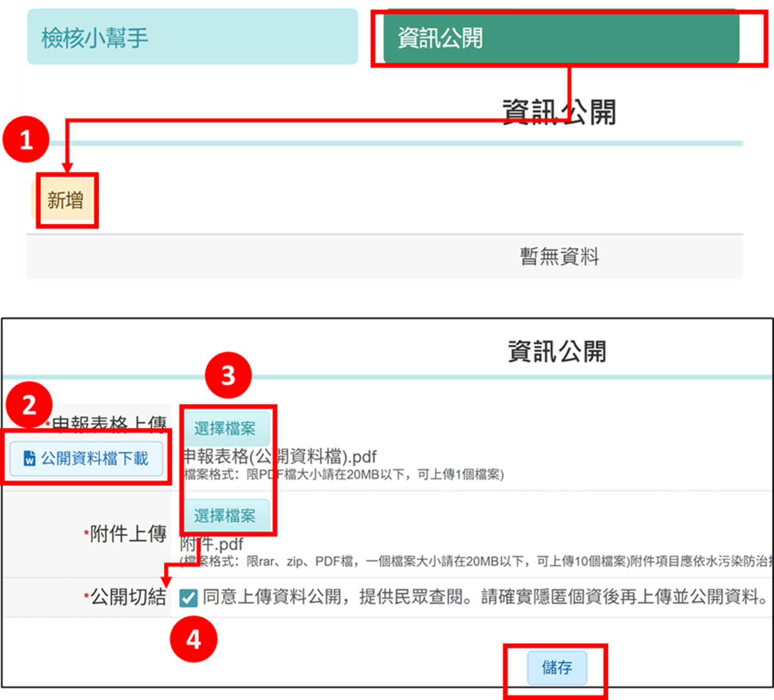Click the uploaded 附件.pdf filename

click(212, 545)
